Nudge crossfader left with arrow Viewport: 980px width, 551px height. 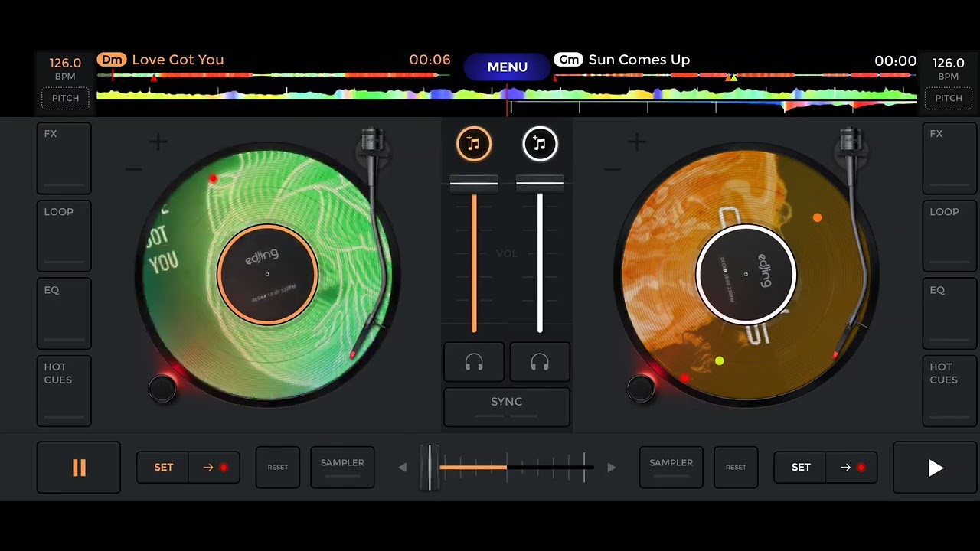click(402, 468)
